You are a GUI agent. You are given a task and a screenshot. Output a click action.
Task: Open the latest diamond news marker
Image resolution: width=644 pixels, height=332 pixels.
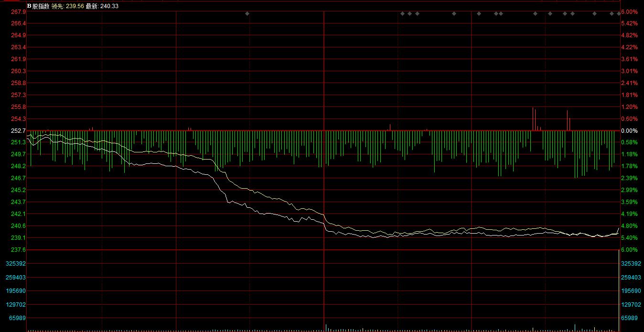(x=619, y=13)
